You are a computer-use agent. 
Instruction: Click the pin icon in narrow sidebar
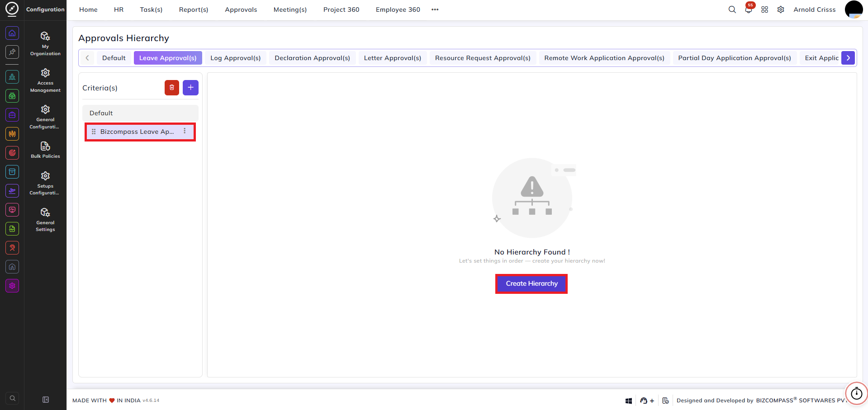(12, 52)
